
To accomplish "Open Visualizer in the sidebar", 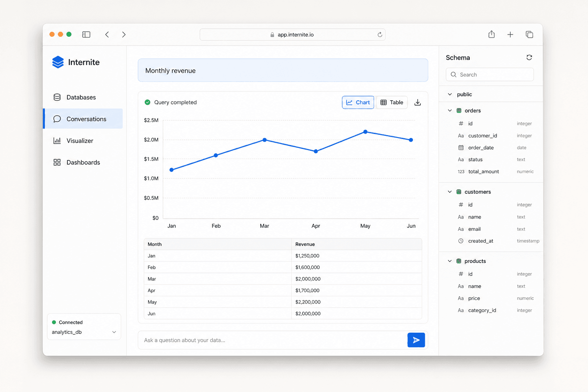I will pyautogui.click(x=83, y=140).
